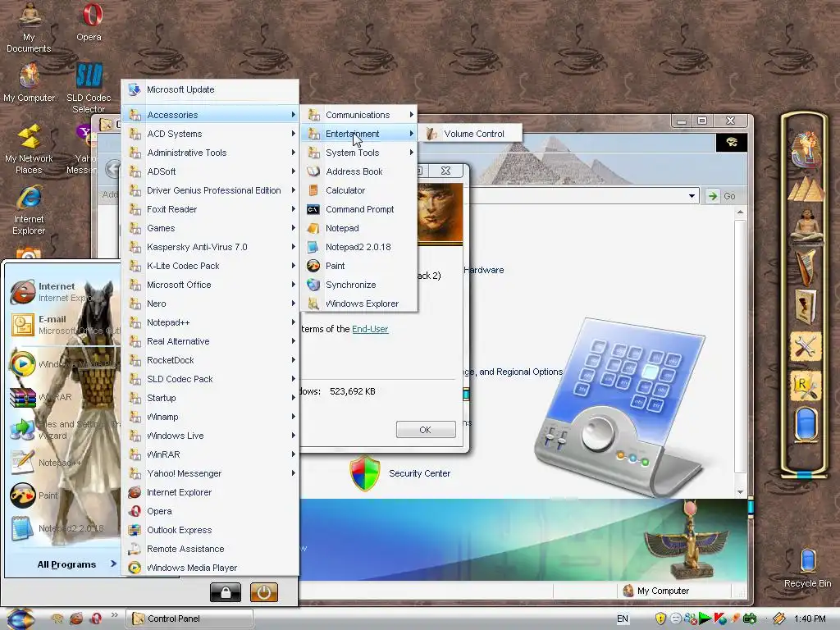Open Yahoo! Messenger programs folder
Viewport: 840px width, 630px height.
pos(211,473)
